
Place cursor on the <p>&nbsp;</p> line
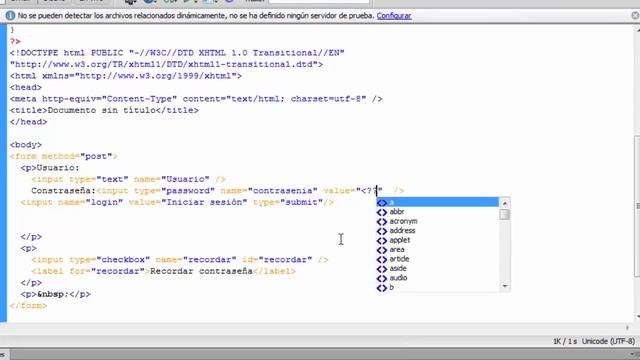click(56, 294)
